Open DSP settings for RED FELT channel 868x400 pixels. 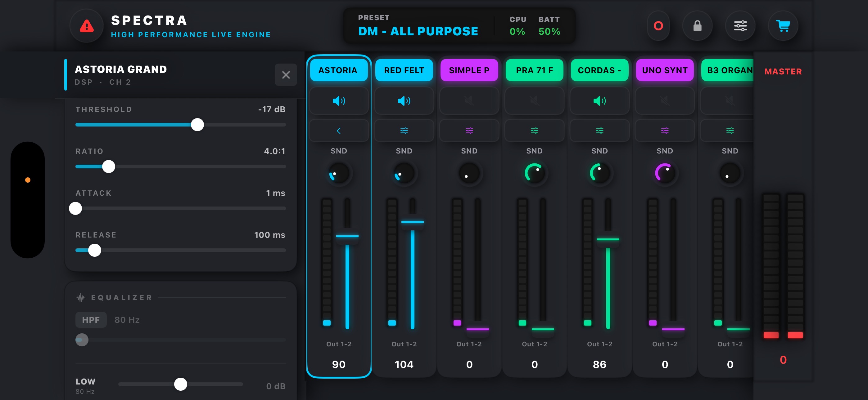404,130
